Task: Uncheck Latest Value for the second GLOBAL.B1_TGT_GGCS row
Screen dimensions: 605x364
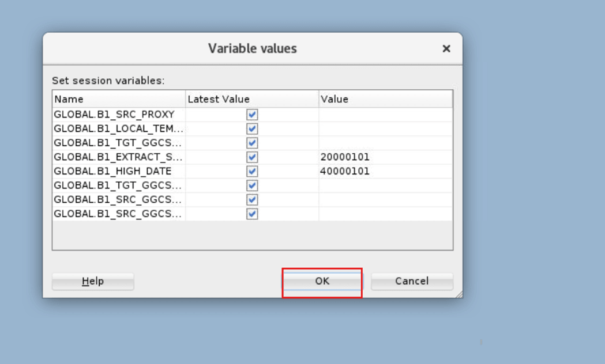Action: 251,185
